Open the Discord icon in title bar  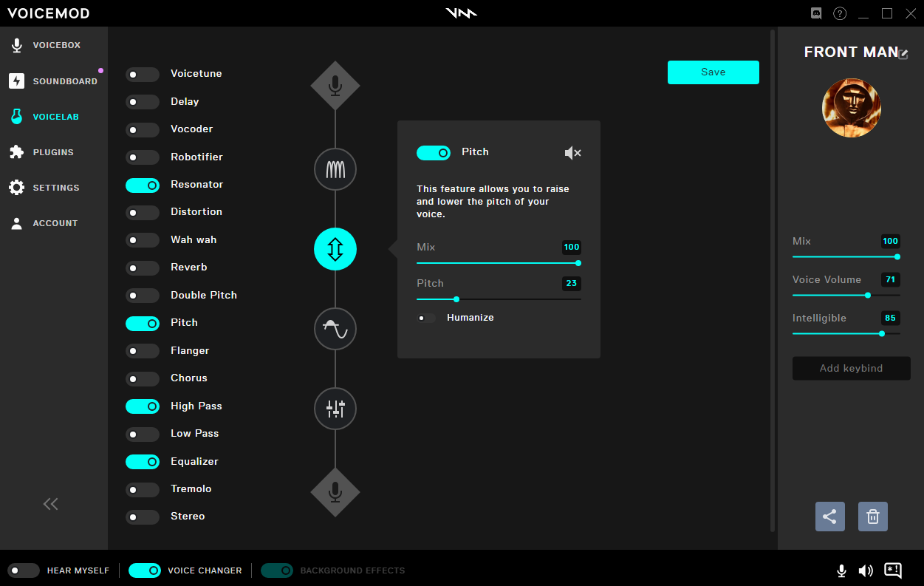816,13
